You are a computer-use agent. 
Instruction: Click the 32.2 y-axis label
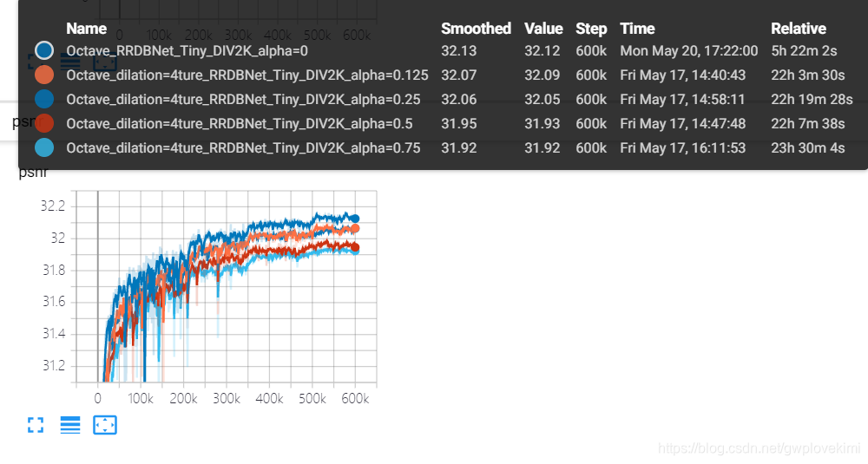click(x=53, y=206)
